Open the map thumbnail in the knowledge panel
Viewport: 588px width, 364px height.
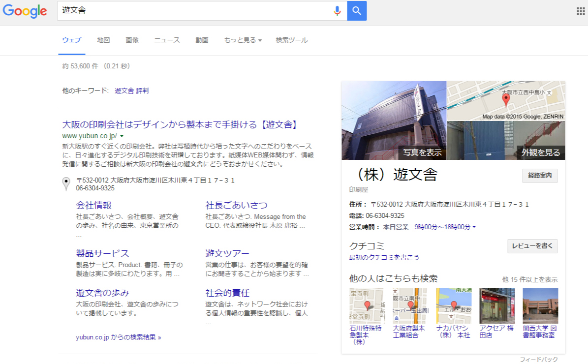[506, 101]
